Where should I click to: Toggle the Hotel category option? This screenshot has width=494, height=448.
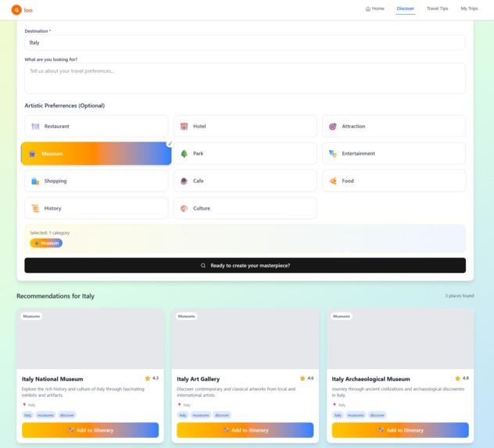point(245,127)
